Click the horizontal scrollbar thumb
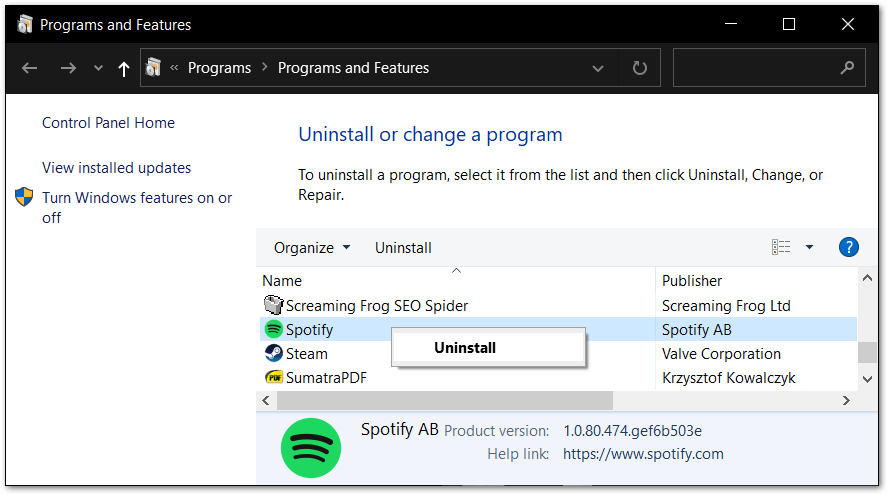Image resolution: width=888 pixels, height=495 pixels. point(445,400)
